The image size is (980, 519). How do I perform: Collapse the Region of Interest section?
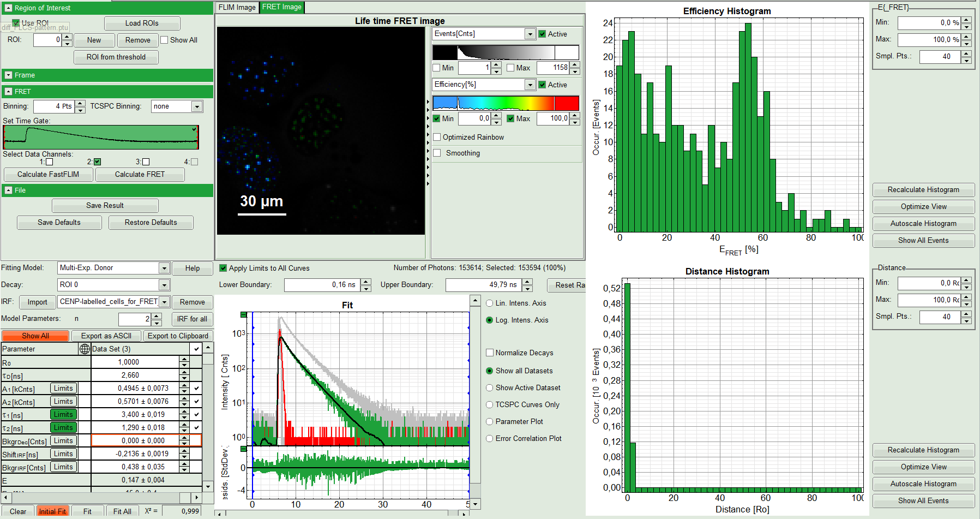tap(8, 8)
